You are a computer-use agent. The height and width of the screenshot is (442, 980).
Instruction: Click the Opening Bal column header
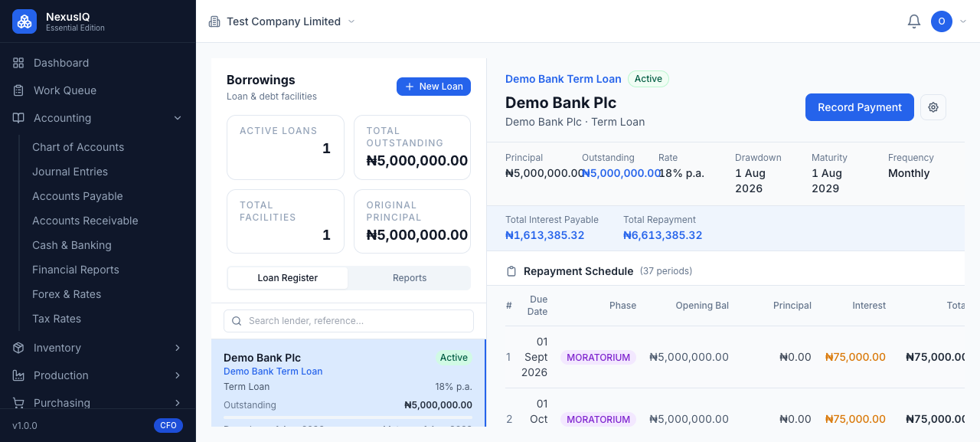(702, 306)
